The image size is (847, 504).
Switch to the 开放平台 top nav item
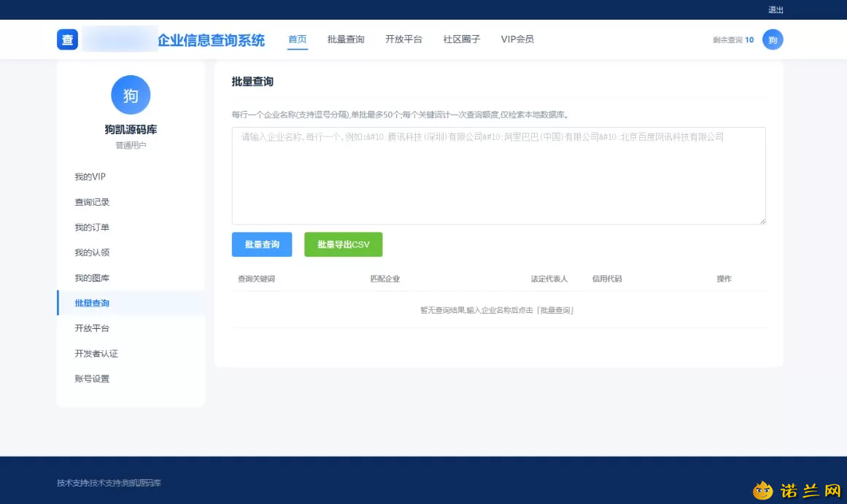pyautogui.click(x=403, y=39)
